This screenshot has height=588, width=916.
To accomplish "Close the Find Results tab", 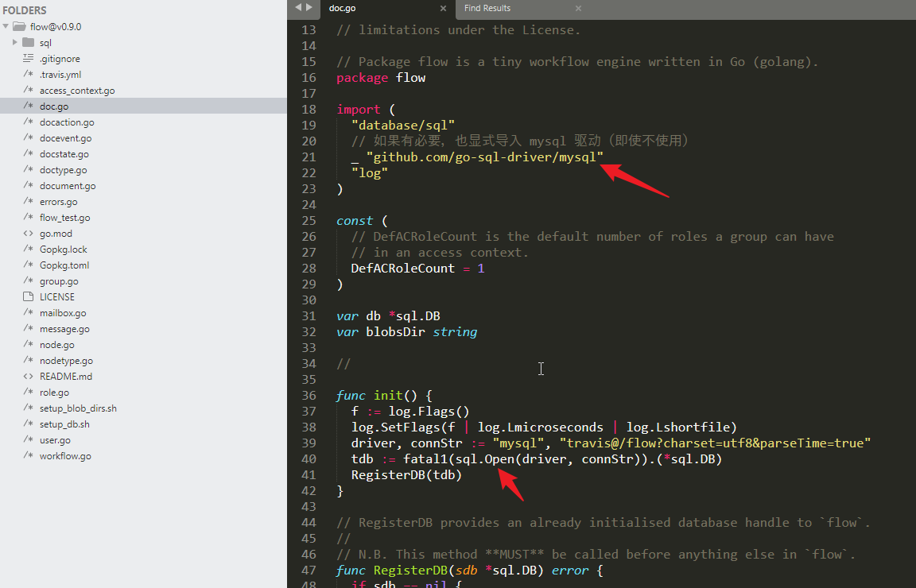I will (578, 9).
